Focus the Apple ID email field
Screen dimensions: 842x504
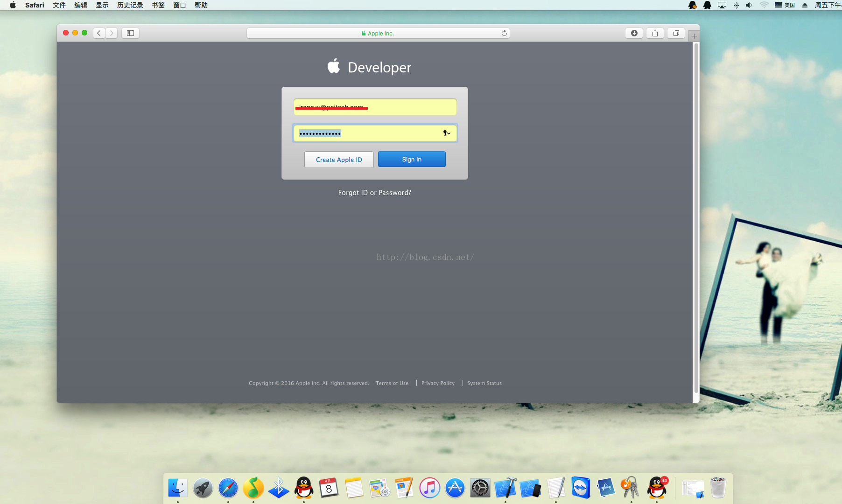click(375, 107)
